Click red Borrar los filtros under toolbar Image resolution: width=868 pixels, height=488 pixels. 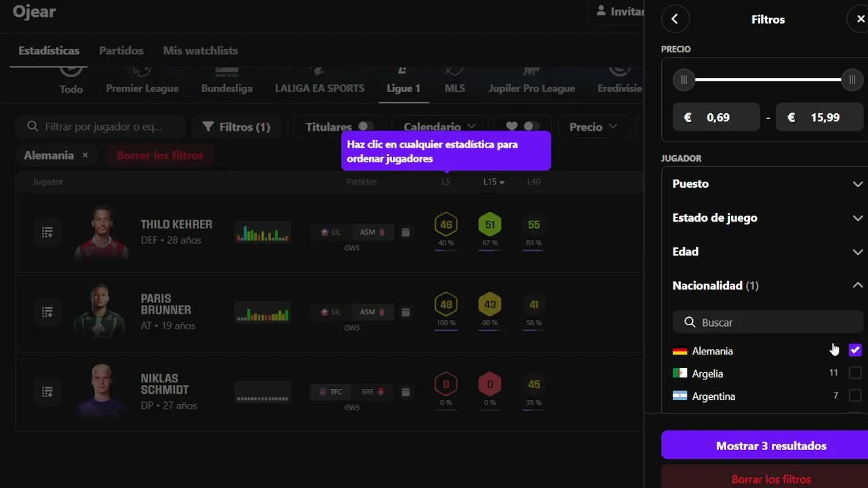pos(160,155)
